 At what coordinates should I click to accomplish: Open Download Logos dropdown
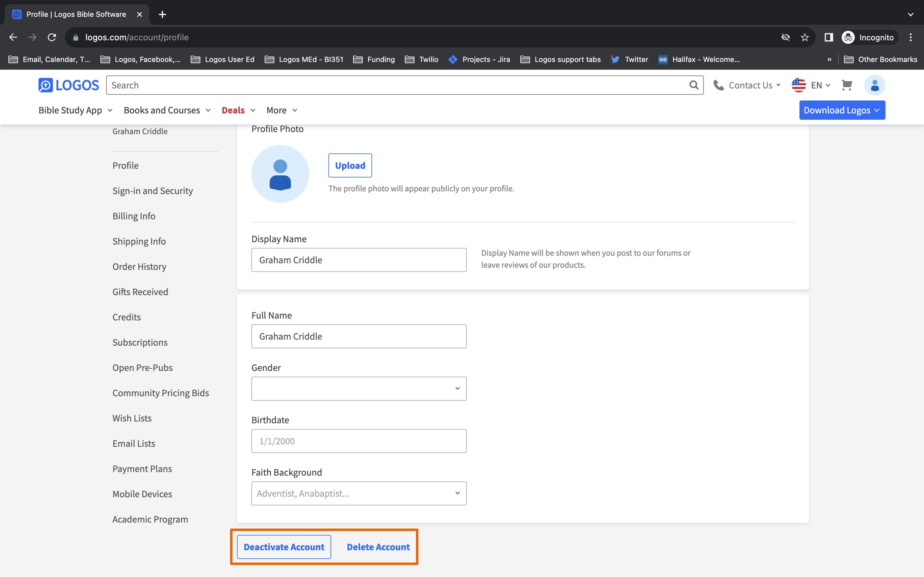(842, 110)
